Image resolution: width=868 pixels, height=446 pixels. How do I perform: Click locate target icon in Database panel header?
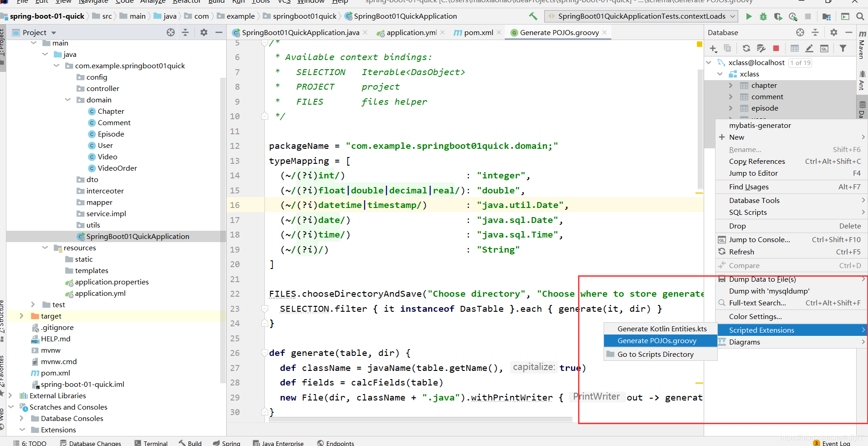coord(800,32)
